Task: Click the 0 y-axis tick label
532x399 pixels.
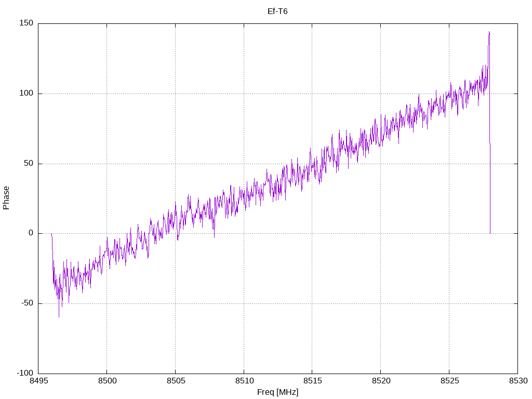Action: pos(31,233)
